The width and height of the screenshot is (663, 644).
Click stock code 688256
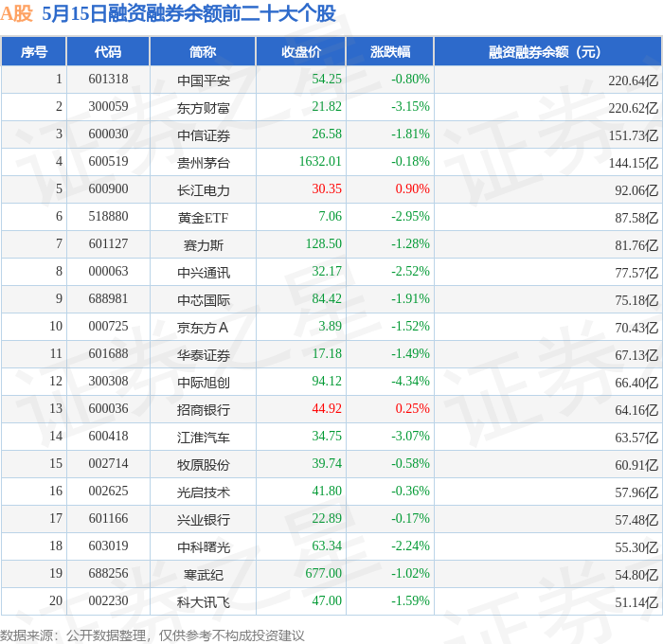[x=108, y=574]
